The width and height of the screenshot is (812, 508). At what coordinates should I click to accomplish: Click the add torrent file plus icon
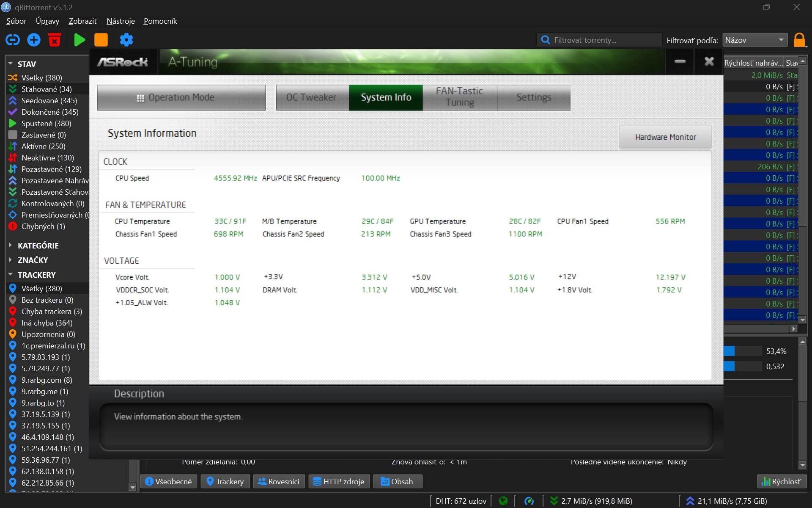(x=34, y=40)
